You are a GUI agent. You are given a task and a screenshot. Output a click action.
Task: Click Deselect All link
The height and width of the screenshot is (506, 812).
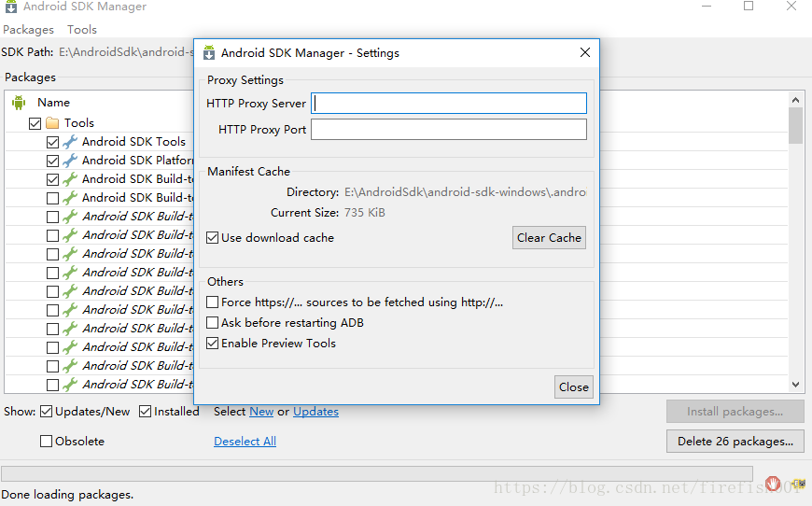click(245, 442)
